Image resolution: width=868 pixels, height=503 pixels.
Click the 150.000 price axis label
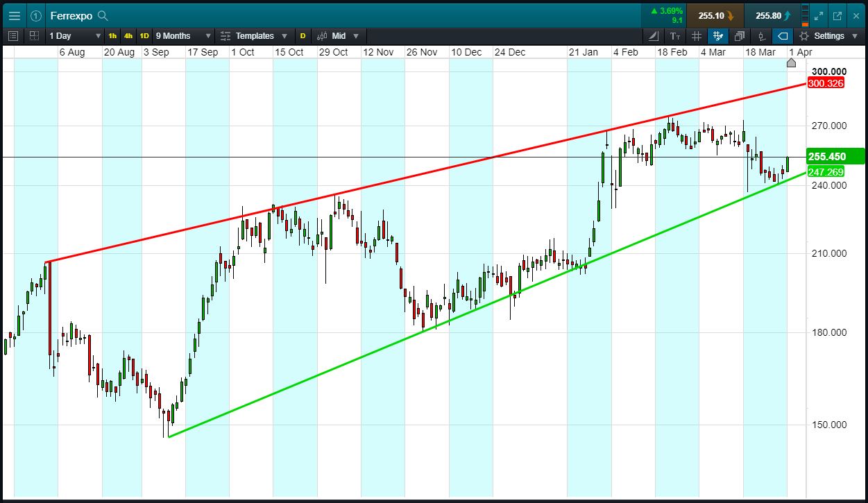coord(829,425)
